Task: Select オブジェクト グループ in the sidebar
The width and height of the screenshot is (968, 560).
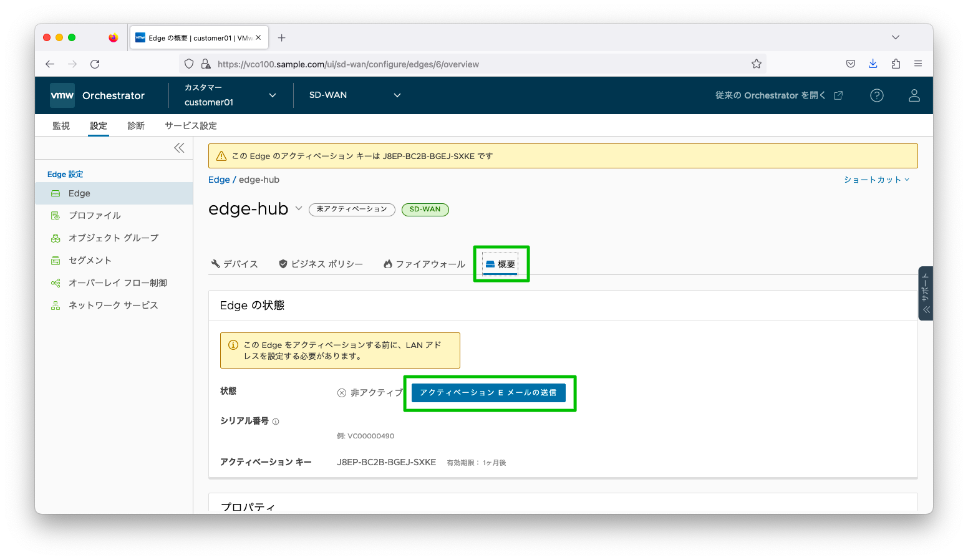Action: point(114,238)
